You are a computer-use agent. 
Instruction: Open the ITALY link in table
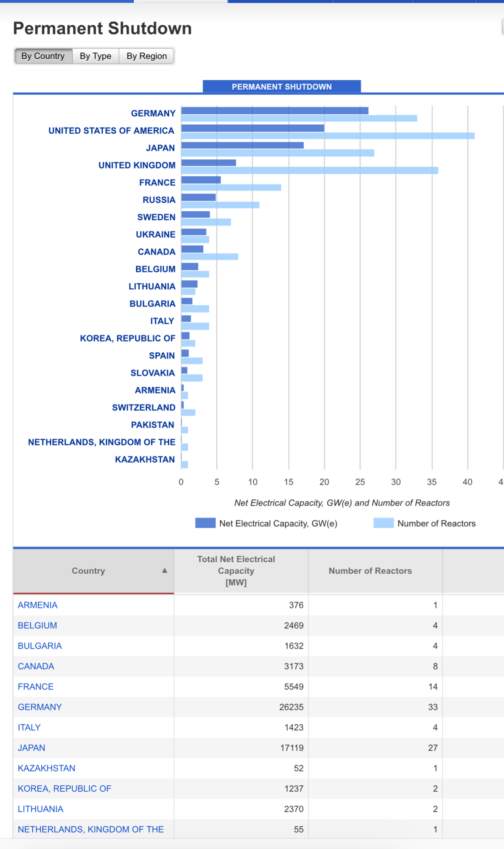[29, 727]
